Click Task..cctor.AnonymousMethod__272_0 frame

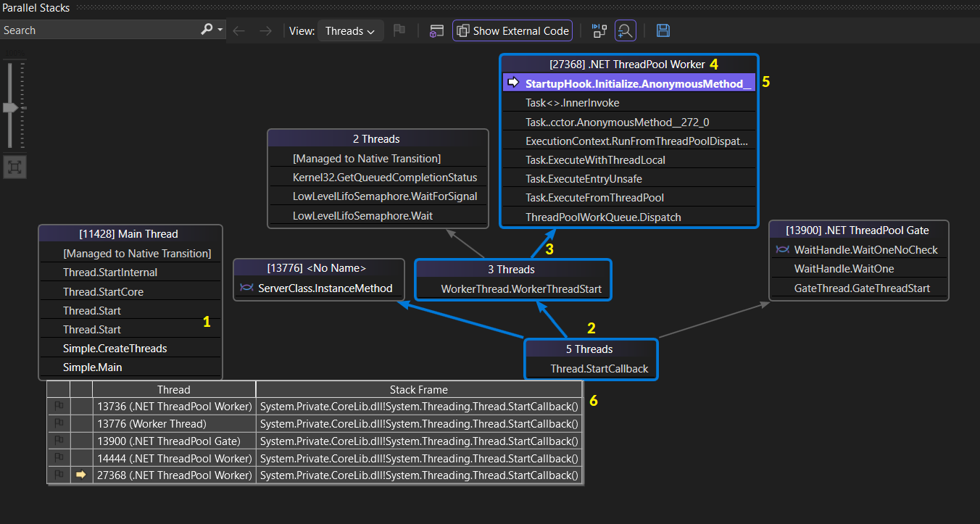[618, 122]
